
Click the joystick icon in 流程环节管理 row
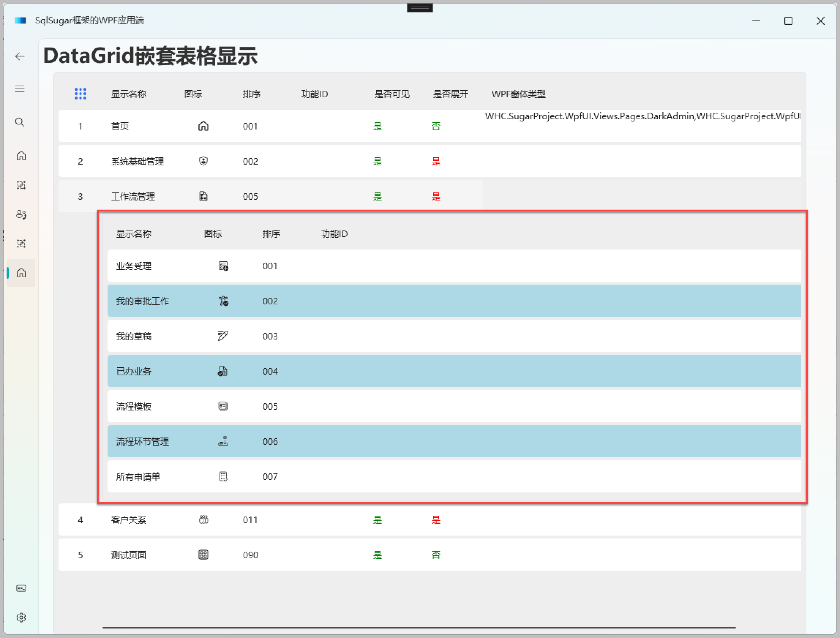pyautogui.click(x=223, y=441)
